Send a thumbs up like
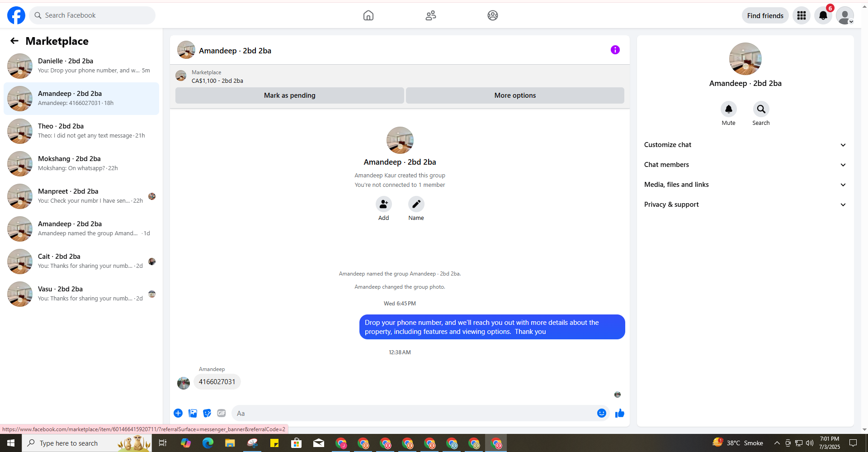Image resolution: width=868 pixels, height=452 pixels. pos(620,413)
